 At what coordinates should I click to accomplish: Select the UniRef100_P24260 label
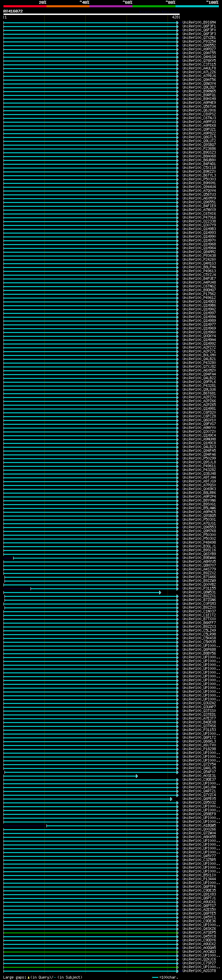199,259
